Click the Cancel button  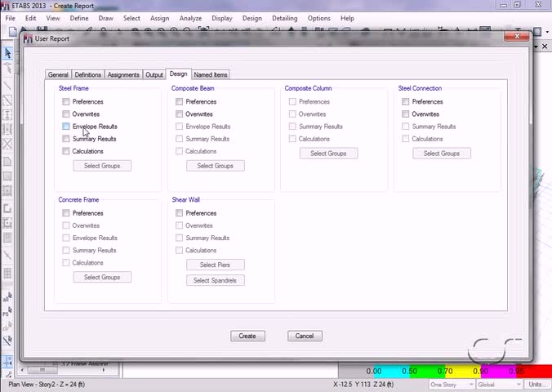click(305, 336)
